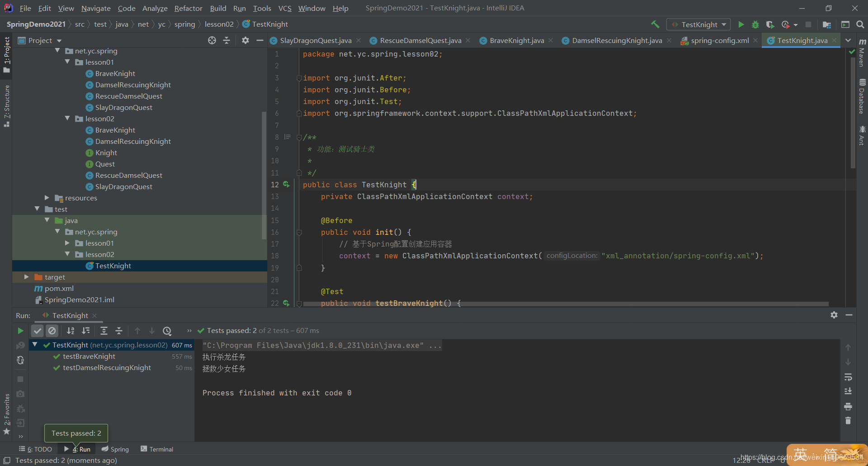The image size is (868, 466).
Task: Open Project panel settings gear
Action: tap(245, 40)
